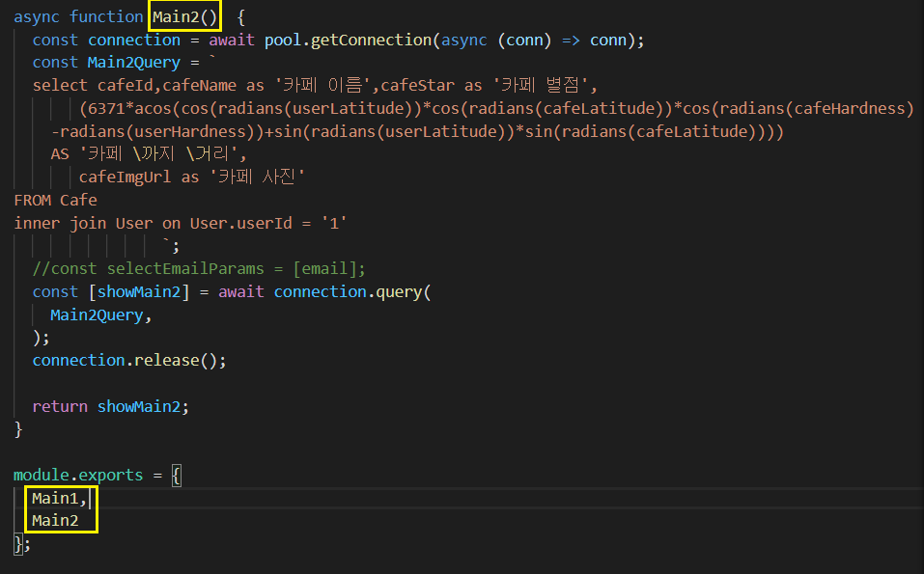Screen dimensions: 924x574
Task: Click the commented 'selectEmailParams' line
Action: 199,269
